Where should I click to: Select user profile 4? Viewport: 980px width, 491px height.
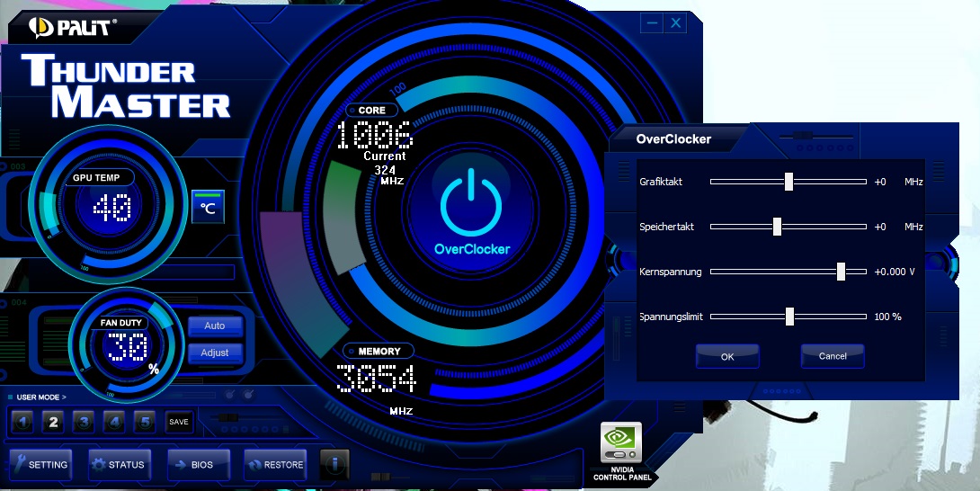coord(114,422)
